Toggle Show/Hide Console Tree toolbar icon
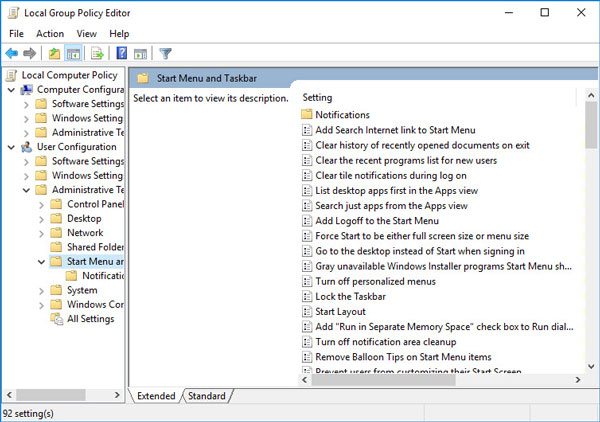The height and width of the screenshot is (422, 600). point(75,53)
